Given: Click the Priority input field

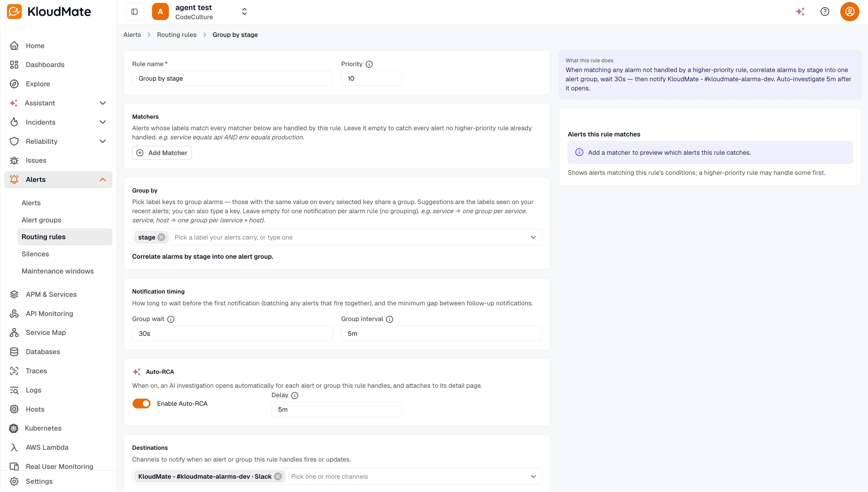Looking at the screenshot, I should coord(371,78).
